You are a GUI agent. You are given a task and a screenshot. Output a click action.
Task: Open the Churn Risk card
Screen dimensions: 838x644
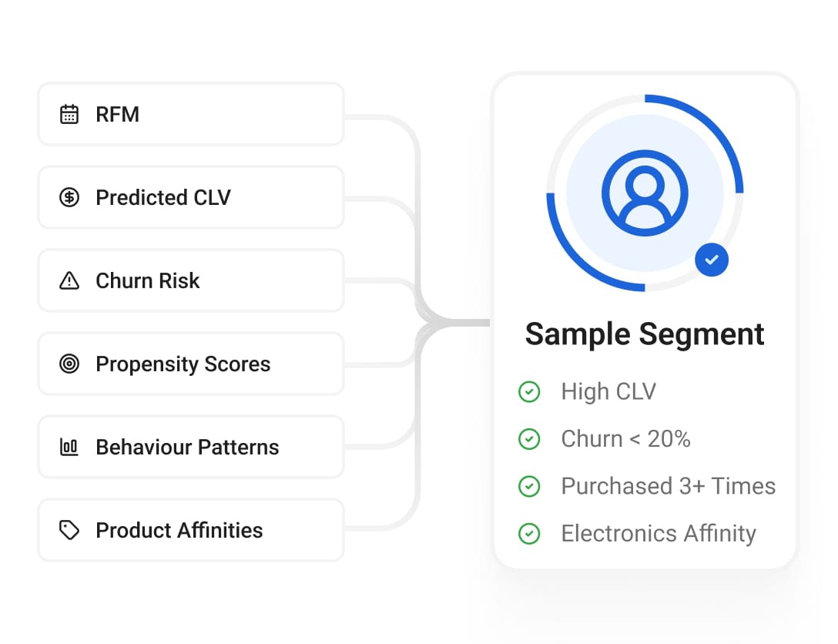click(191, 280)
